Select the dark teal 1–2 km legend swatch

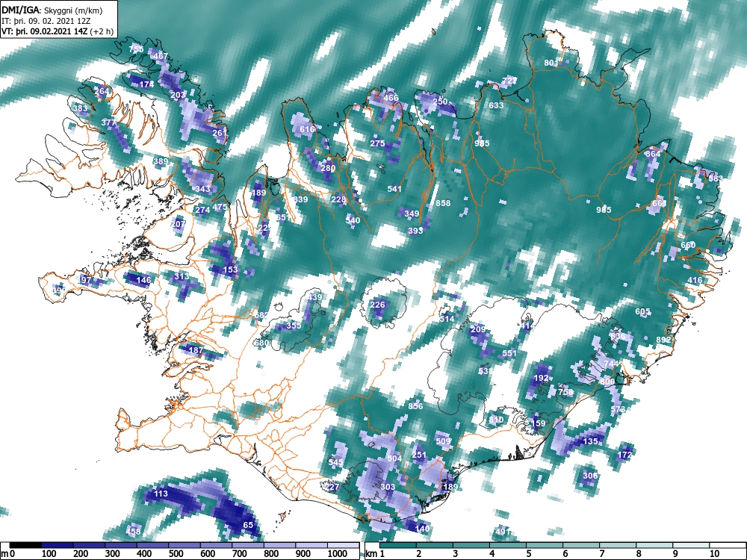pos(398,545)
